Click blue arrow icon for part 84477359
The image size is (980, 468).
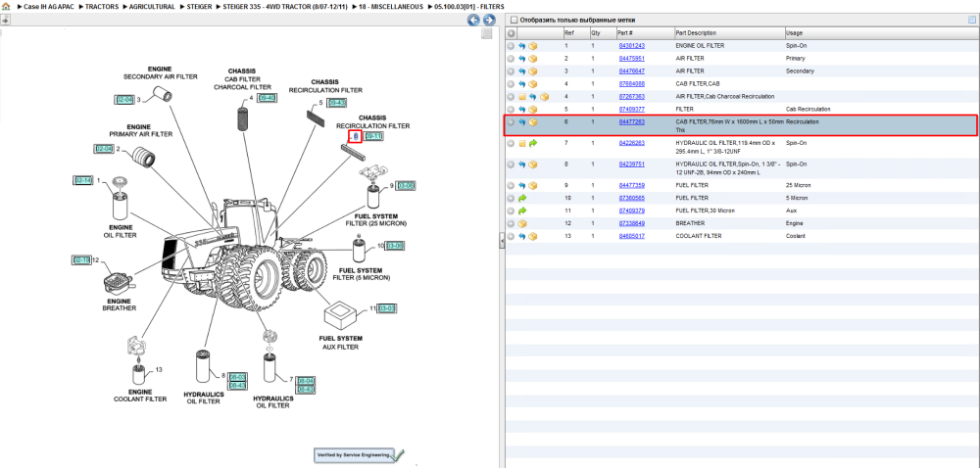522,185
